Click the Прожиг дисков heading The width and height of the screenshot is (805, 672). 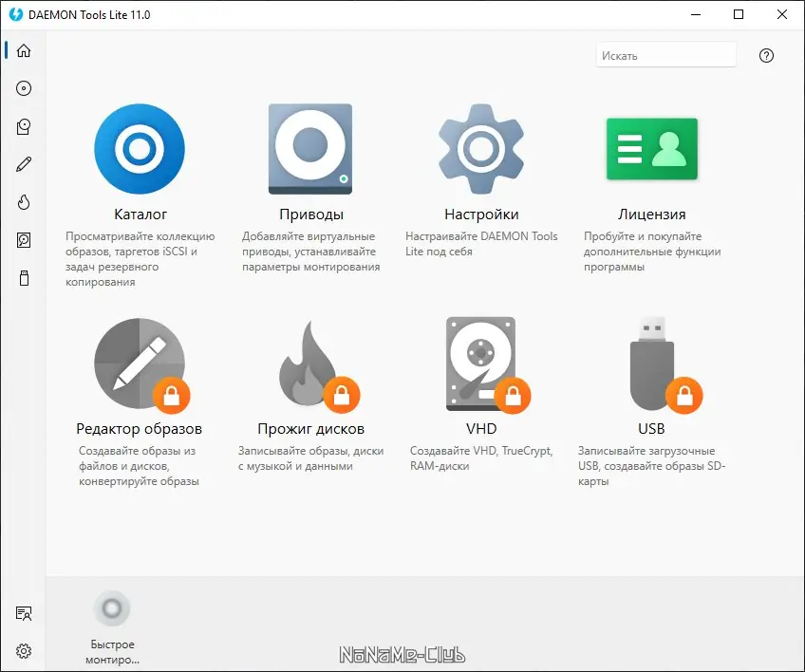pos(310,429)
